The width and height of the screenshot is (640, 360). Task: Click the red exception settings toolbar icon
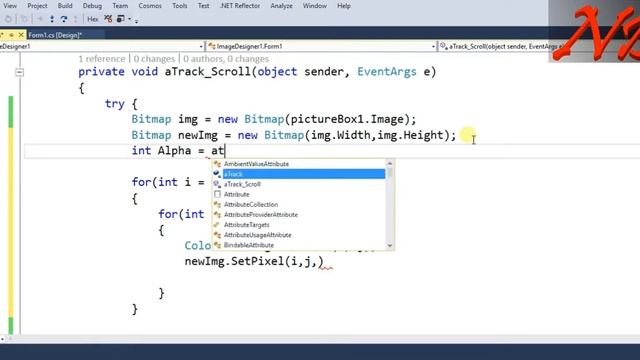click(x=108, y=19)
